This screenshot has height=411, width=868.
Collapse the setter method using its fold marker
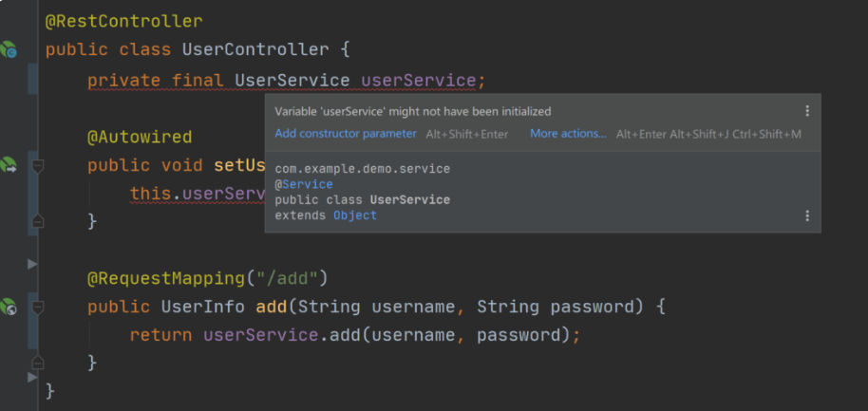38,165
